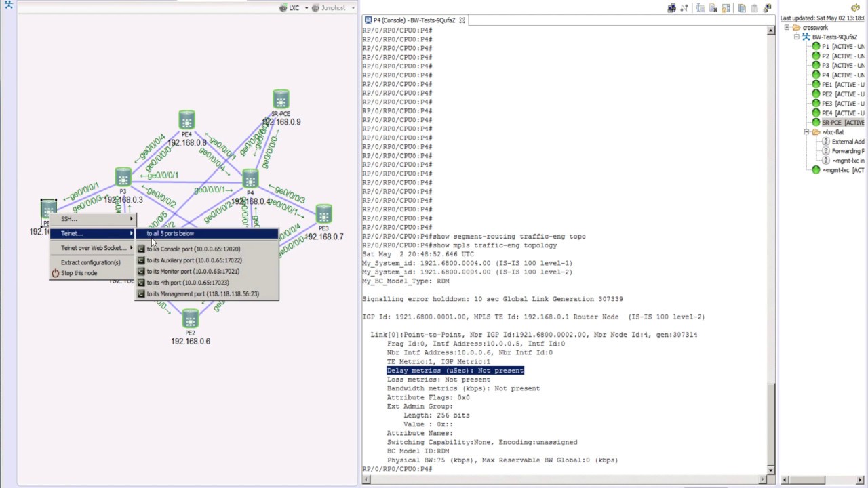Close the P4 (Console) tab

462,20
